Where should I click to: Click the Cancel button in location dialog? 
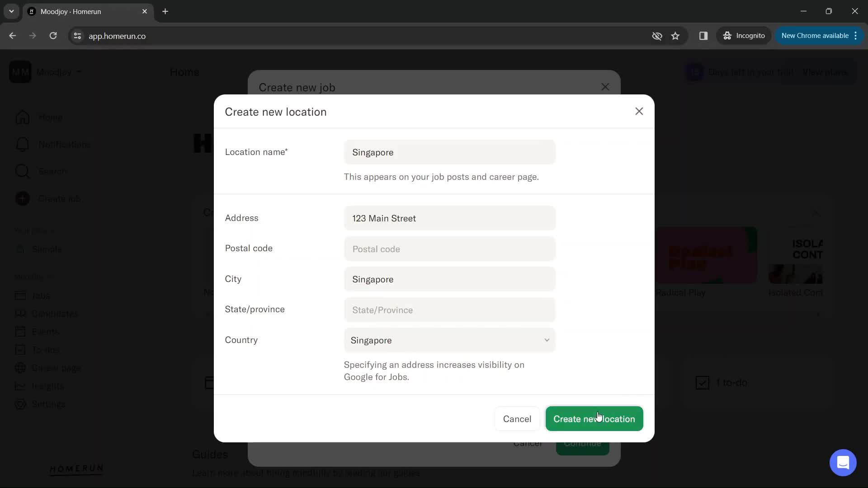pyautogui.click(x=517, y=419)
